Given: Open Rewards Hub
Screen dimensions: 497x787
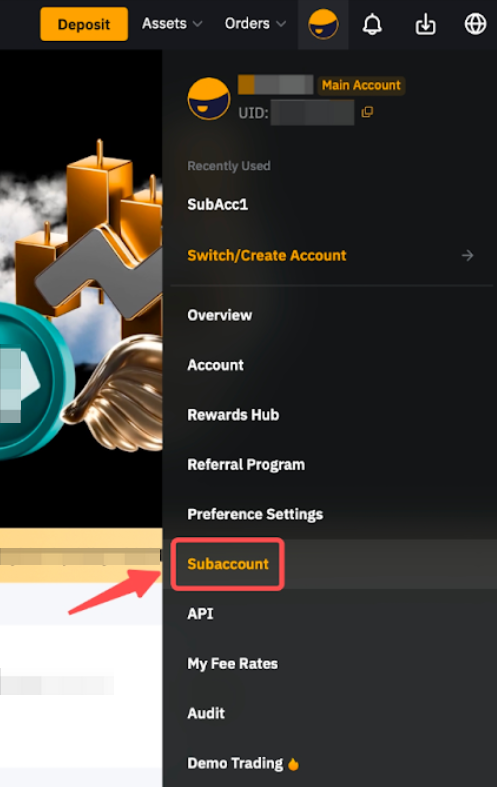Looking at the screenshot, I should [x=233, y=415].
